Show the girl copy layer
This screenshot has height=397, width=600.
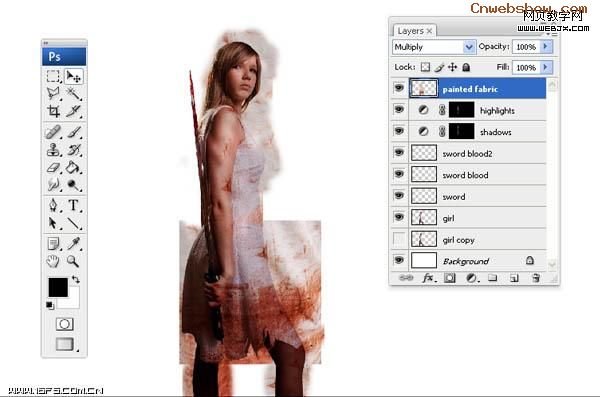399,239
